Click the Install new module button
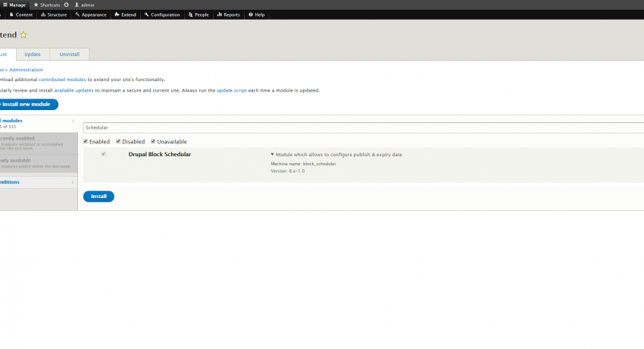Image resolution: width=644 pixels, height=349 pixels. 28,105
